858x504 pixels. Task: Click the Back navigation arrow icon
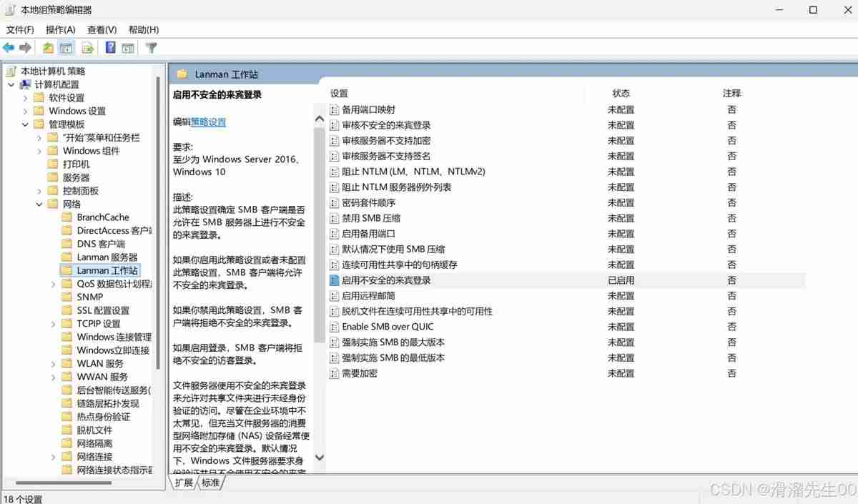pos(9,47)
